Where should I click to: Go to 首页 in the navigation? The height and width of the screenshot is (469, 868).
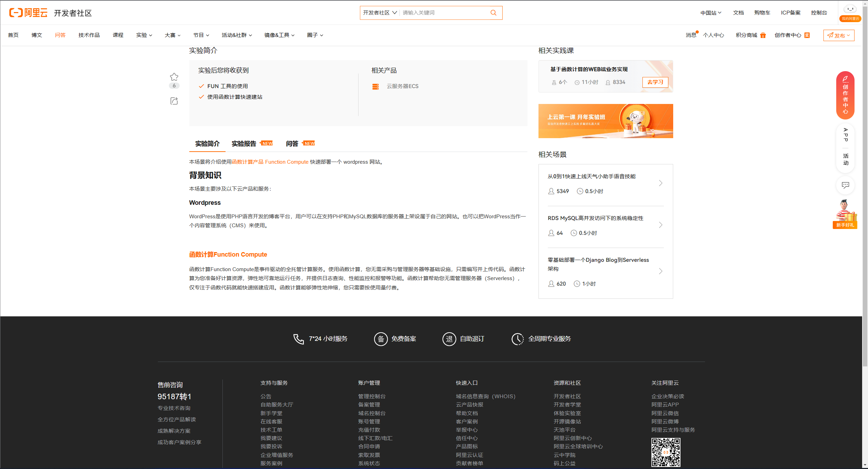pyautogui.click(x=13, y=35)
